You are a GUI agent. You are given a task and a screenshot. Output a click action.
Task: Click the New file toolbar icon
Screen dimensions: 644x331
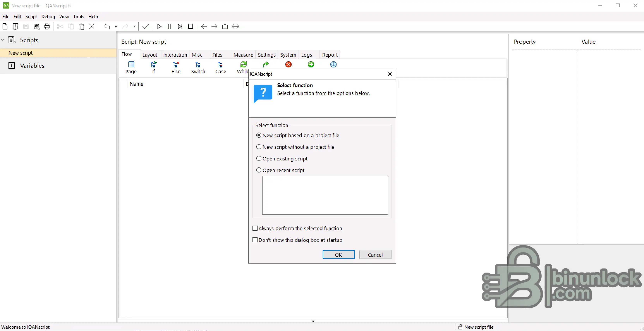click(x=5, y=26)
